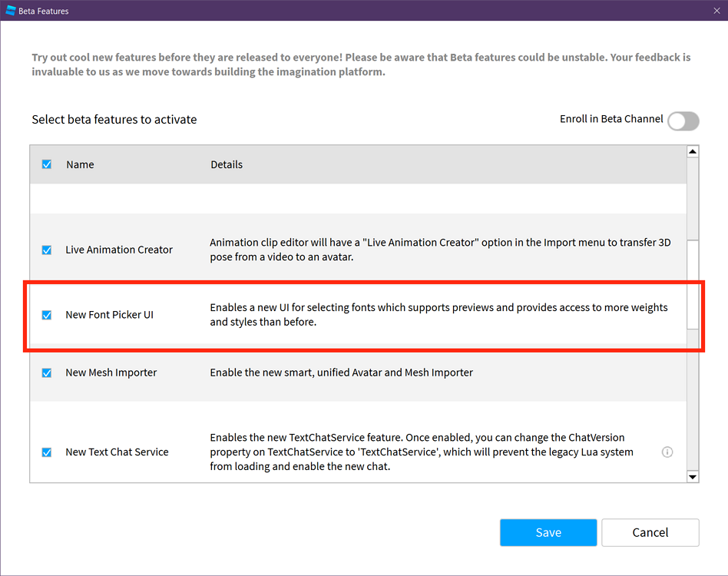This screenshot has width=728, height=576.
Task: Select the Live Animation Creator row name
Action: (x=119, y=250)
